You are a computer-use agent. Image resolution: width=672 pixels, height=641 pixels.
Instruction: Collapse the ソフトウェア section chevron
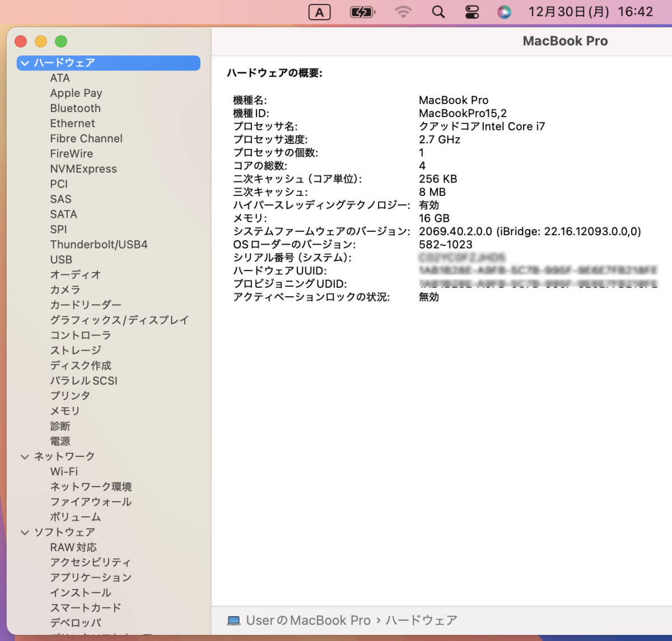coord(25,532)
